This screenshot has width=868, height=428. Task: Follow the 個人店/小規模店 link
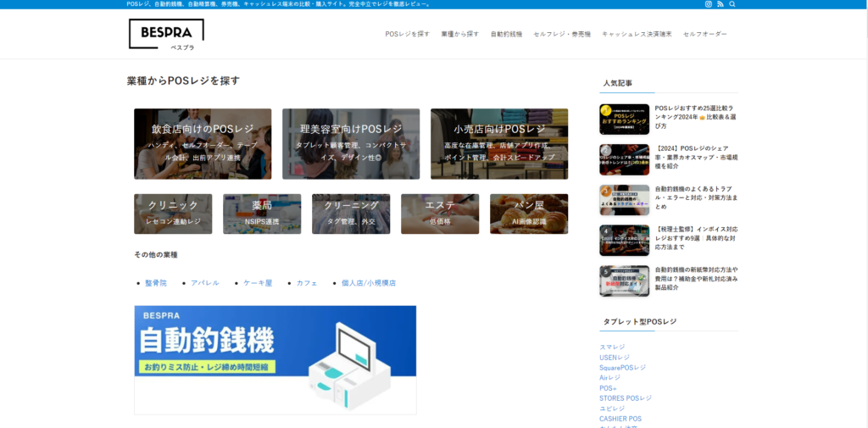pos(369,283)
